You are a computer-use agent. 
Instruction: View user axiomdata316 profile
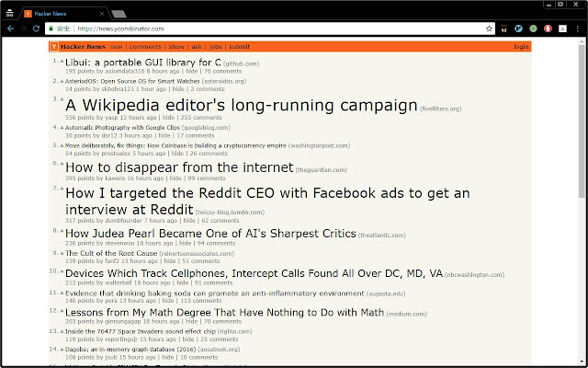(125, 71)
